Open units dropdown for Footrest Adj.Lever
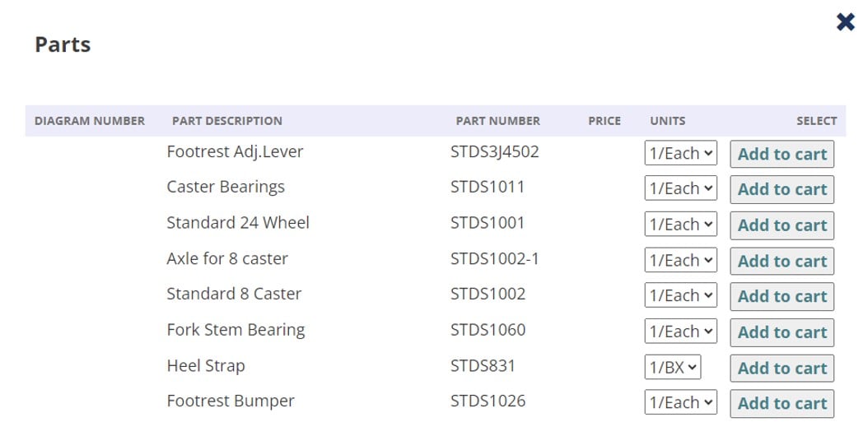The height and width of the screenshot is (436, 868). point(680,154)
